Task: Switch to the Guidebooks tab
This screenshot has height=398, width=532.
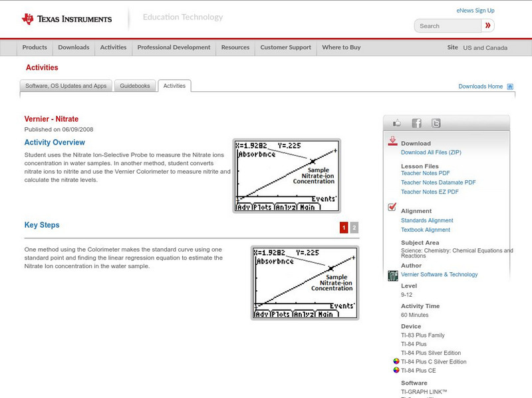Action: 135,85
